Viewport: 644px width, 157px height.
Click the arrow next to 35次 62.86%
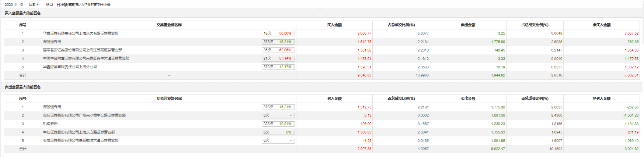293,50
